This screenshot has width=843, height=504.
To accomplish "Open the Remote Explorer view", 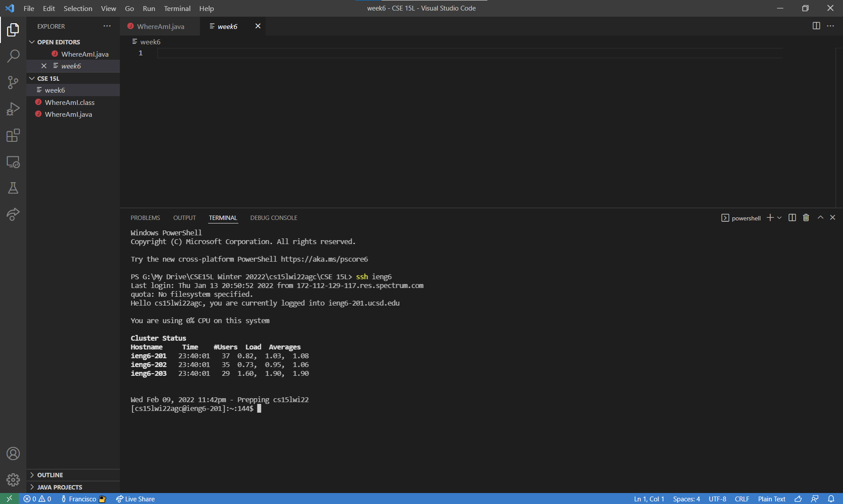I will point(13,162).
